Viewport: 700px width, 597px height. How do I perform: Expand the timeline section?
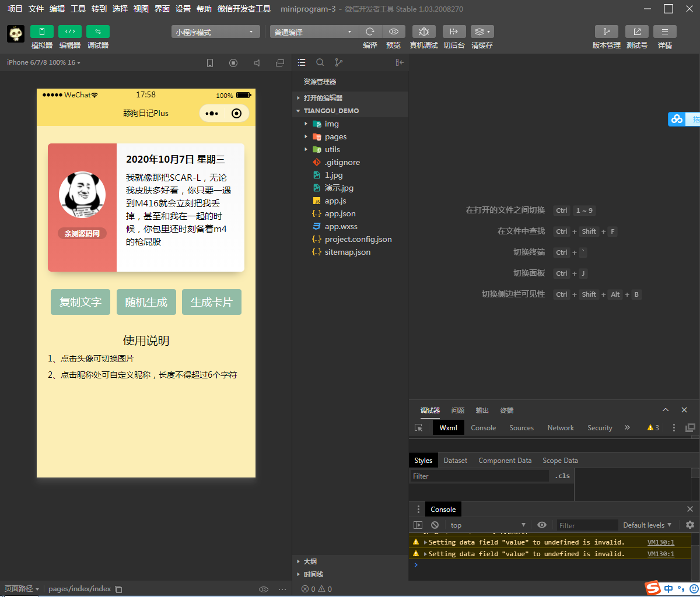click(350, 574)
